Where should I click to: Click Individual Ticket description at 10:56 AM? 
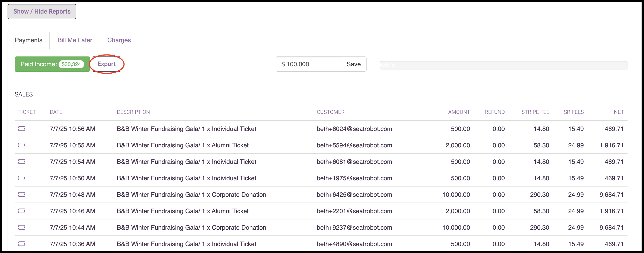187,129
